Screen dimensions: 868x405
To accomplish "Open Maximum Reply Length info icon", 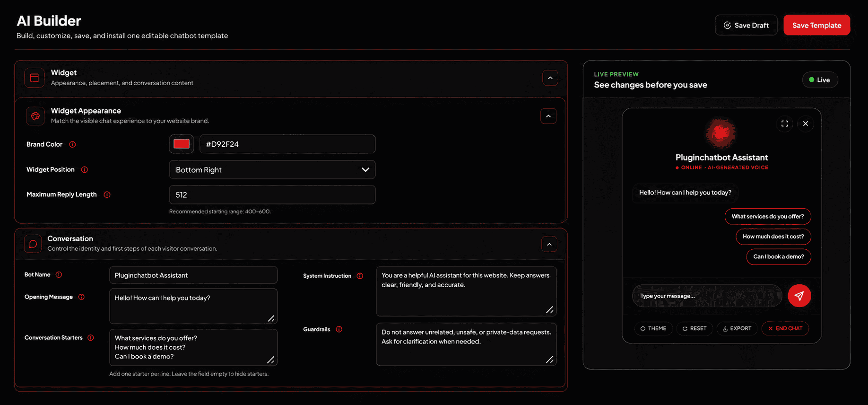I will click(107, 194).
